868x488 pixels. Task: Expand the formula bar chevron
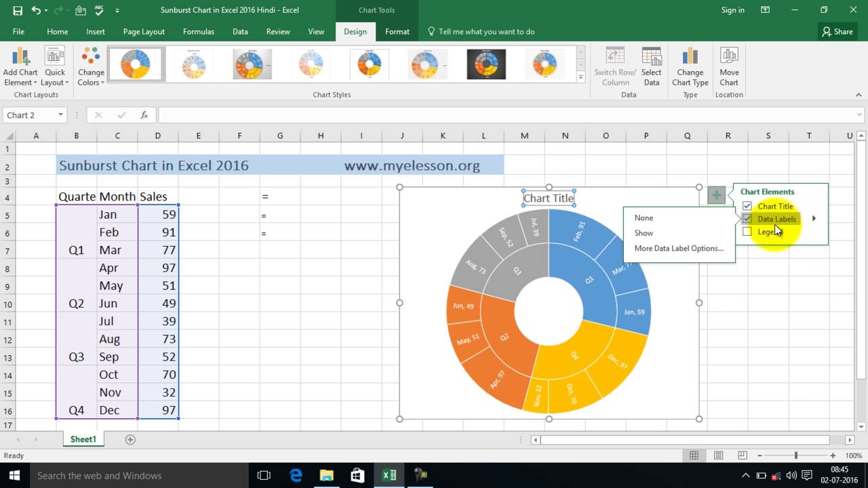(x=860, y=115)
